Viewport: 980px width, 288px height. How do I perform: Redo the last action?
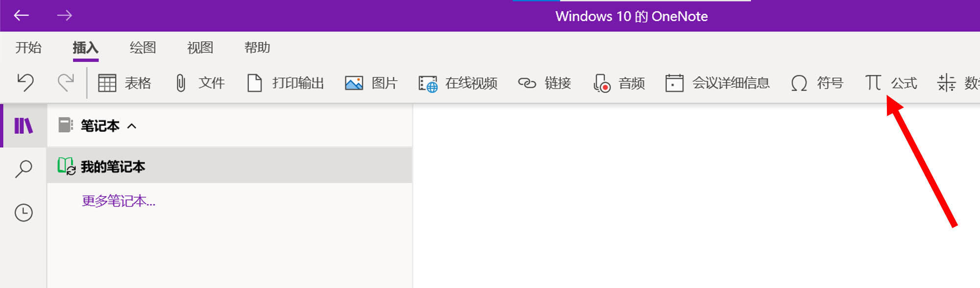[66, 83]
